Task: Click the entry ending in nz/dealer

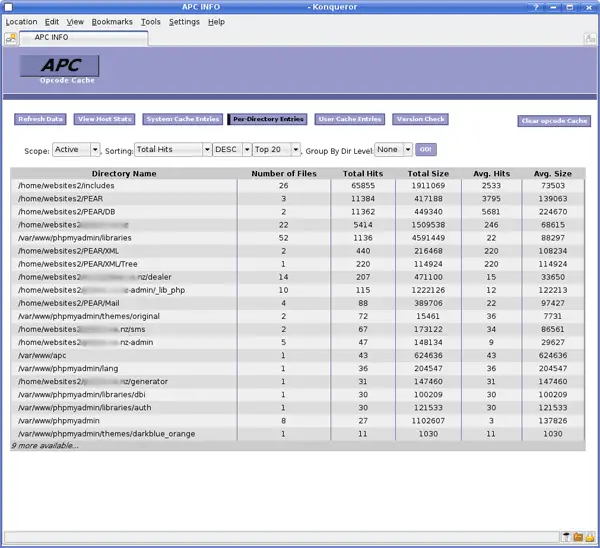Action: (x=95, y=277)
